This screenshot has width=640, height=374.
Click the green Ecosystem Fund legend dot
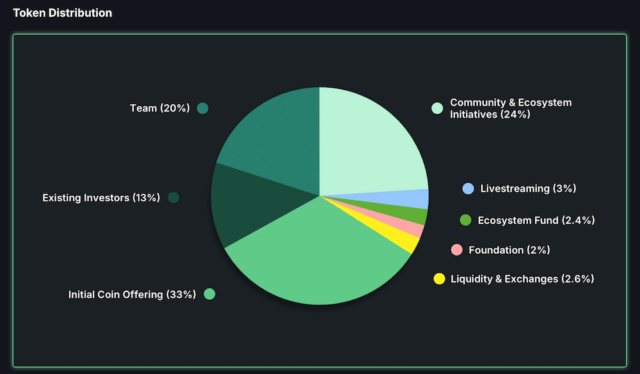465,220
